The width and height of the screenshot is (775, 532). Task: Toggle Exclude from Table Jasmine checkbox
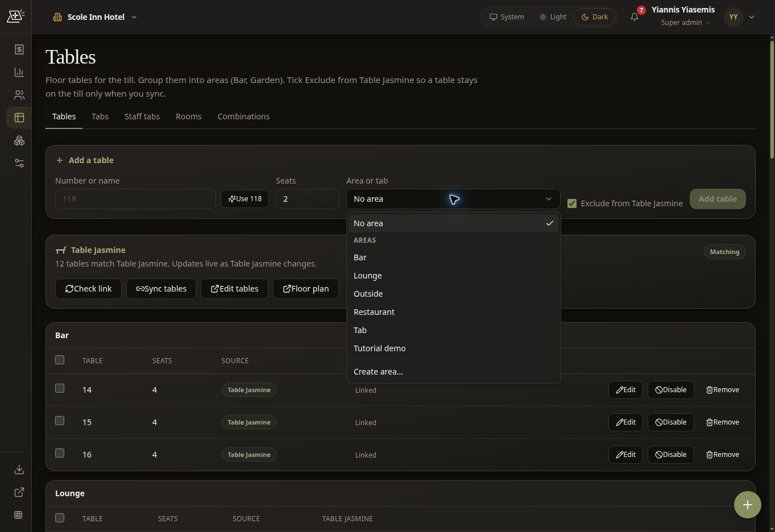pyautogui.click(x=572, y=203)
